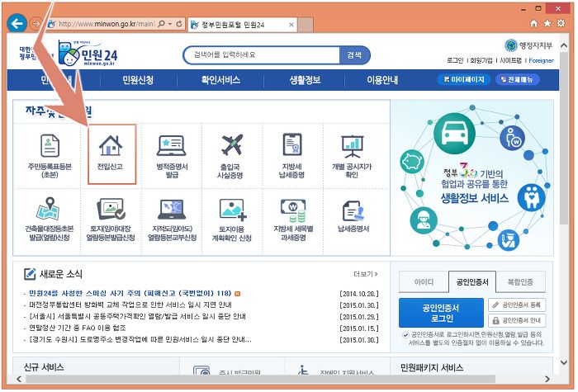The width and height of the screenshot is (578, 392).
Task: Open the 출입국 사실증명 airplane icon
Action: point(232,144)
